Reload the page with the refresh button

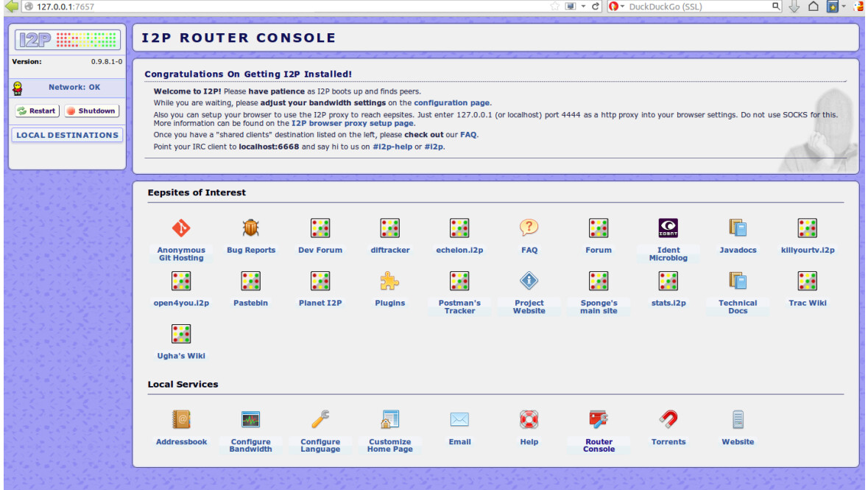pyautogui.click(x=596, y=7)
